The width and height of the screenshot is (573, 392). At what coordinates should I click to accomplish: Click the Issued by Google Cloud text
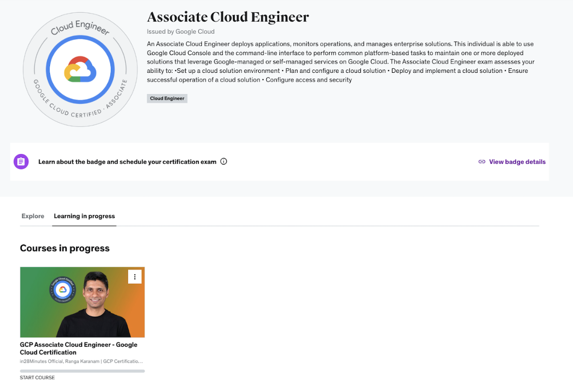(181, 32)
